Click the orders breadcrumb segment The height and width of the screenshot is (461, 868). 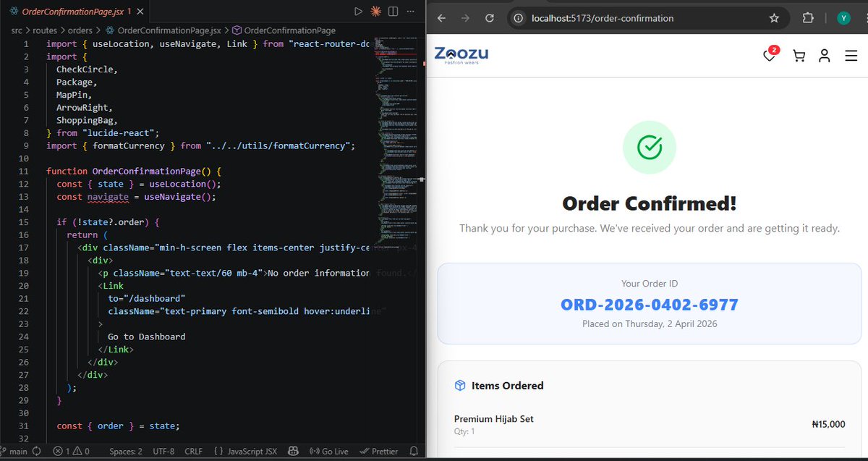tap(80, 30)
